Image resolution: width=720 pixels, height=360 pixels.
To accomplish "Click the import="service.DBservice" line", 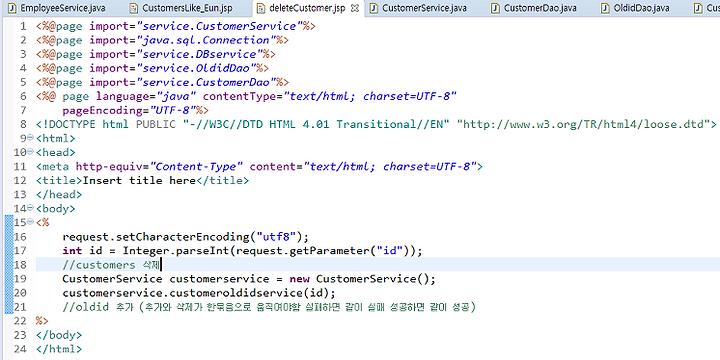I will (156, 54).
